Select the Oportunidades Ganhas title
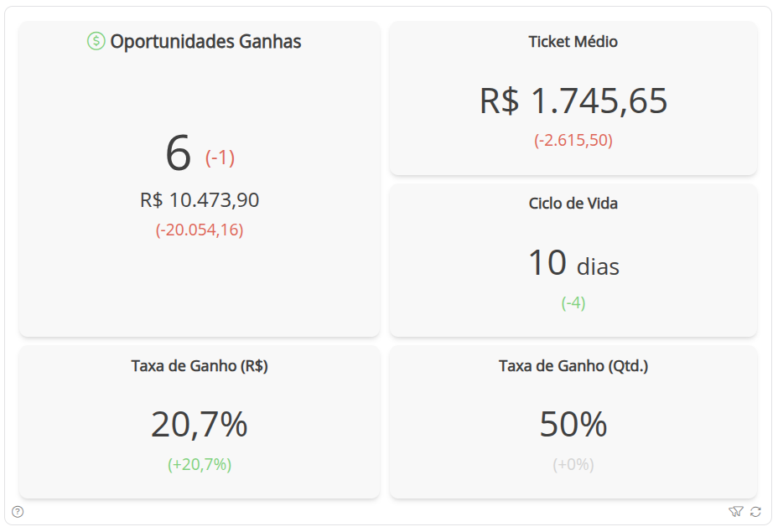Screen dimensions: 778x532 click(x=205, y=42)
